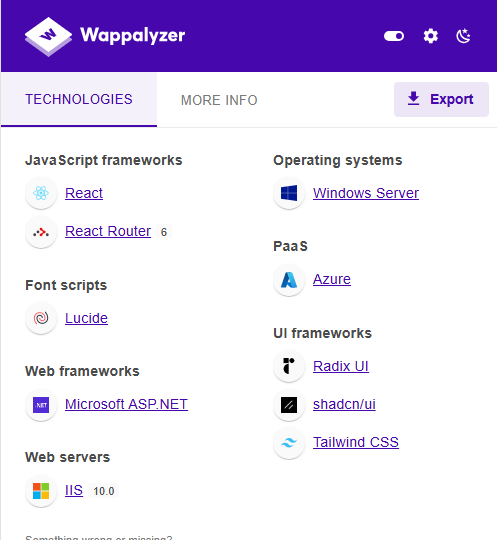Click the Wappalyzer title text
Image resolution: width=497 pixels, height=540 pixels.
pyautogui.click(x=133, y=36)
